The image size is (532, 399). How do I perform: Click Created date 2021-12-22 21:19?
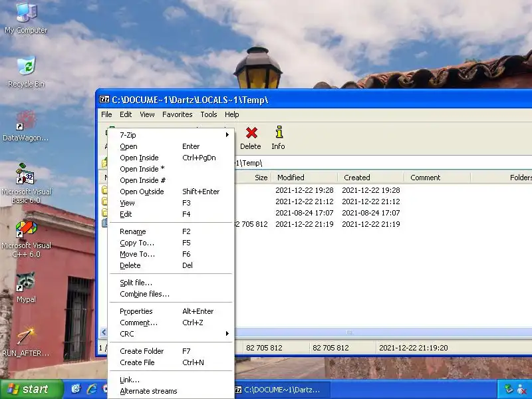371,224
